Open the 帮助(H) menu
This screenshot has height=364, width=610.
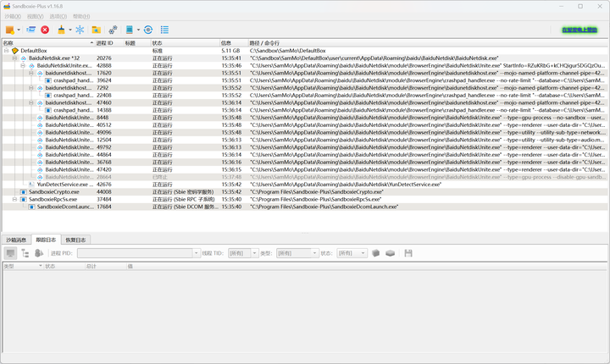point(81,16)
